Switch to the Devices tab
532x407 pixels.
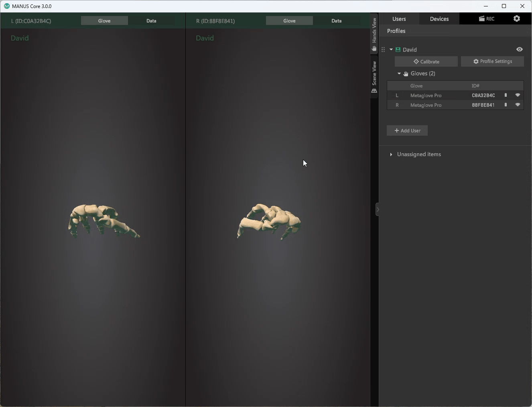pyautogui.click(x=439, y=19)
